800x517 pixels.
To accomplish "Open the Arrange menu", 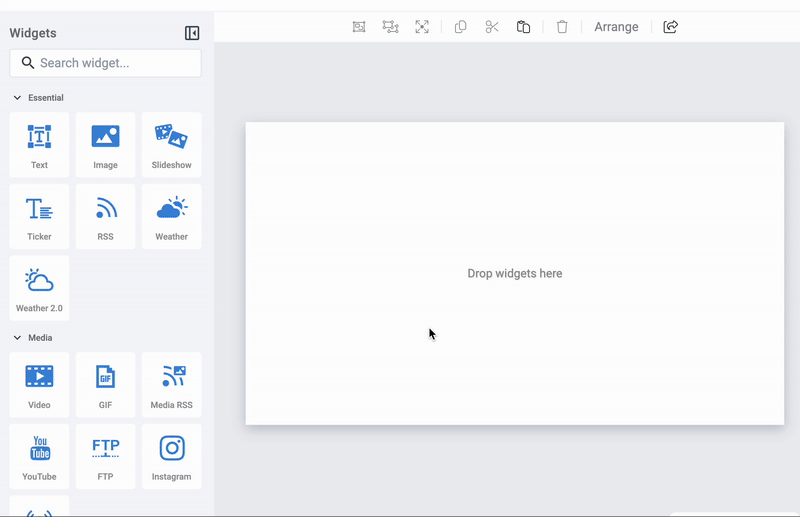I will 616,27.
